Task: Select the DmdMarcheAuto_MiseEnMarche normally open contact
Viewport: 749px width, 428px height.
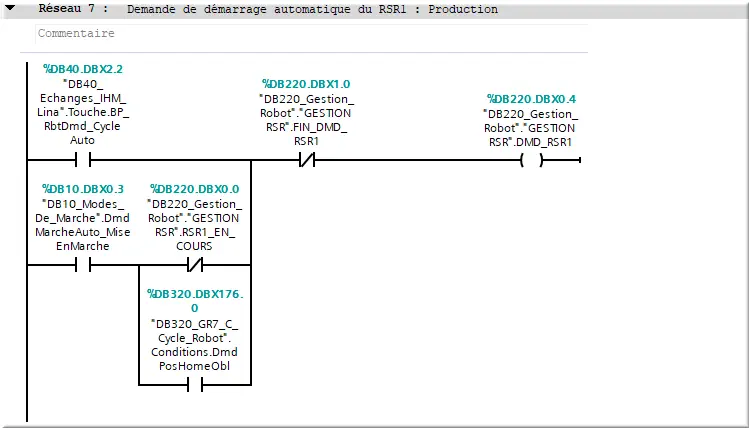Action: [83, 265]
